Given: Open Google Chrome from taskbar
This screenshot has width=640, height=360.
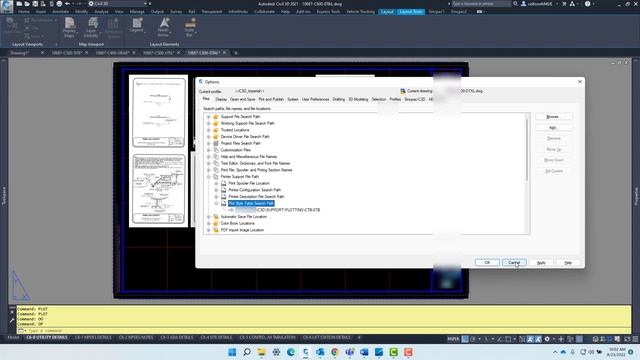Looking at the screenshot, I should coord(335,352).
